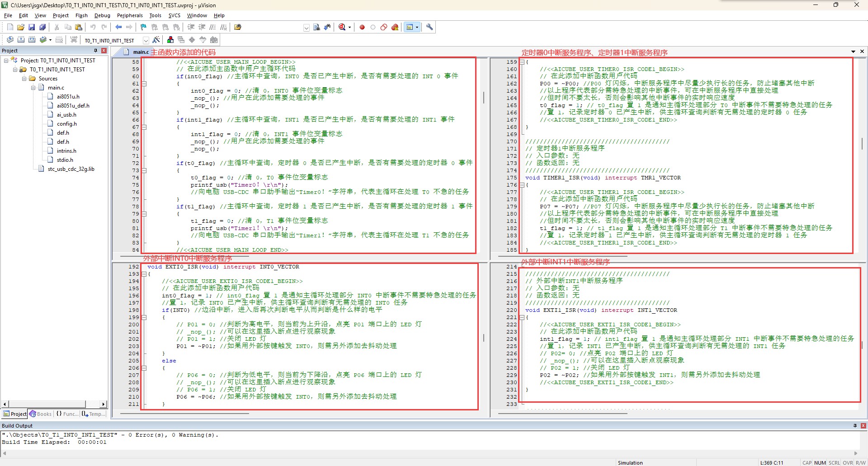
Task: Click the project panel horizontal scrollbar
Action: point(54,404)
